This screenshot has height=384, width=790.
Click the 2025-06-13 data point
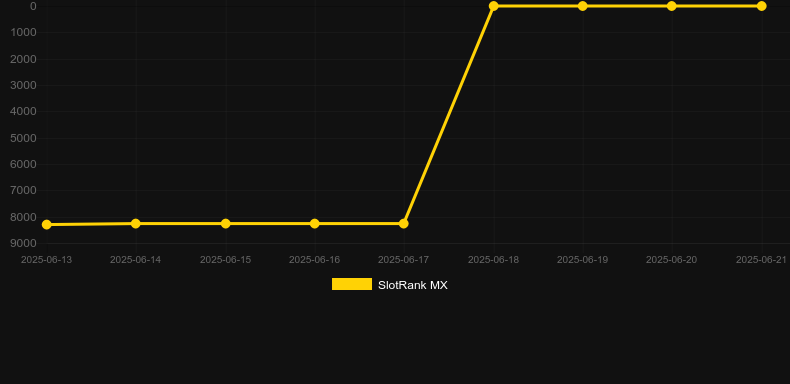[x=47, y=224]
